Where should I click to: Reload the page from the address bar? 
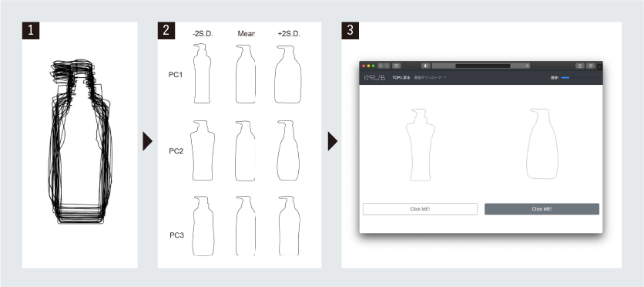(x=527, y=66)
